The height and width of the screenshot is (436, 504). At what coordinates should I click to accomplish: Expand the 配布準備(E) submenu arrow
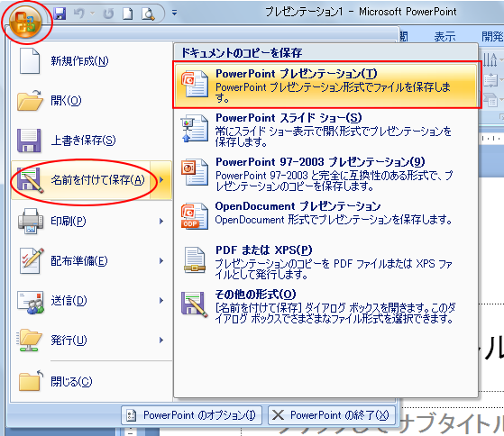click(161, 261)
